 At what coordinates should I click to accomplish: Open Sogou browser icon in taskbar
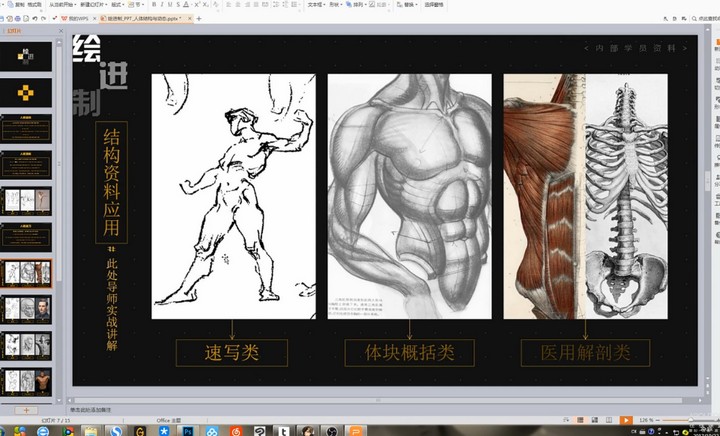[116, 431]
